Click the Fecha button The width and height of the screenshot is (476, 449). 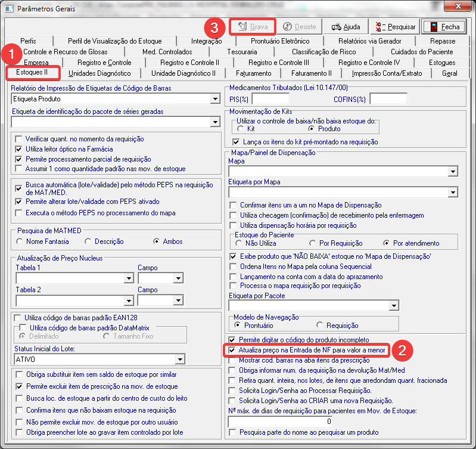pyautogui.click(x=444, y=27)
